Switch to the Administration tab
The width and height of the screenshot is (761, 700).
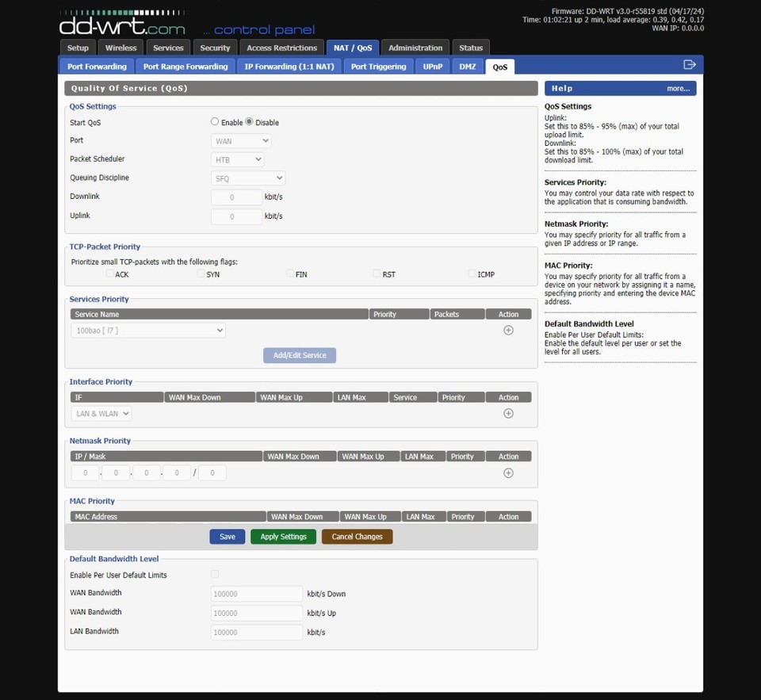click(415, 48)
